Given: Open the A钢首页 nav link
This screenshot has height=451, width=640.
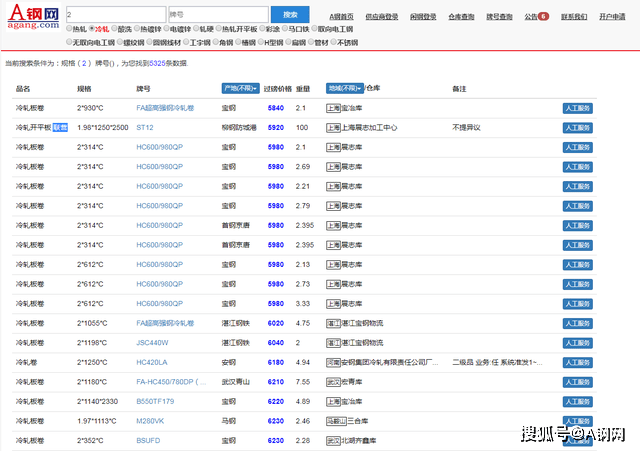Looking at the screenshot, I should (341, 17).
